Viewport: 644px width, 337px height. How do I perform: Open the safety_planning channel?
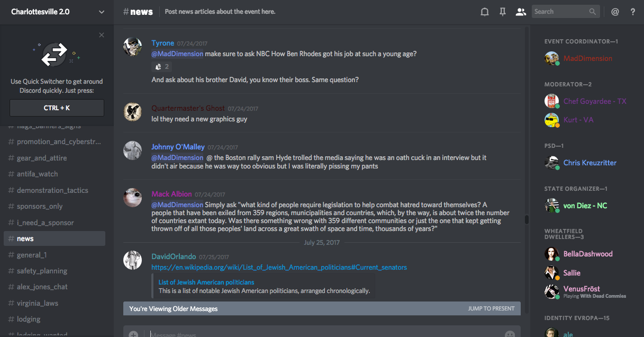coord(42,271)
